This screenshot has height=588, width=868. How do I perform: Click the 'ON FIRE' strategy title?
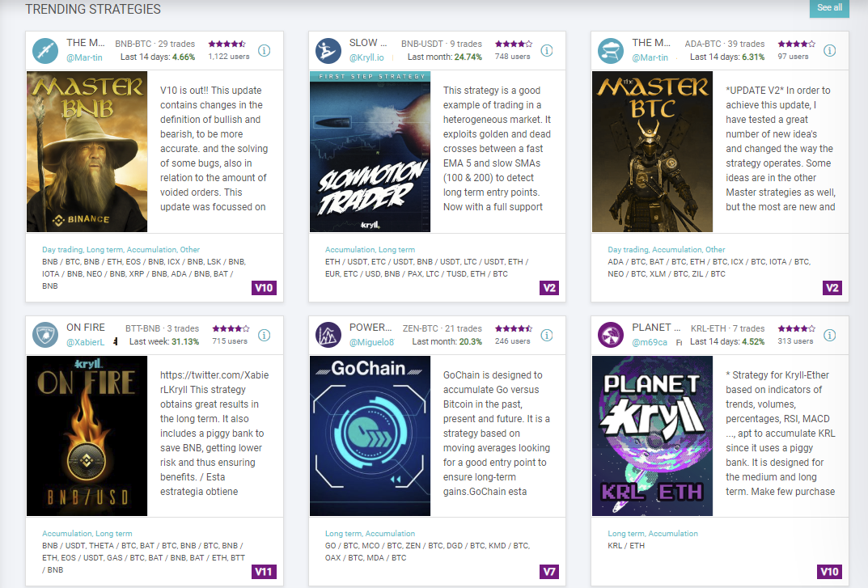pos(85,328)
